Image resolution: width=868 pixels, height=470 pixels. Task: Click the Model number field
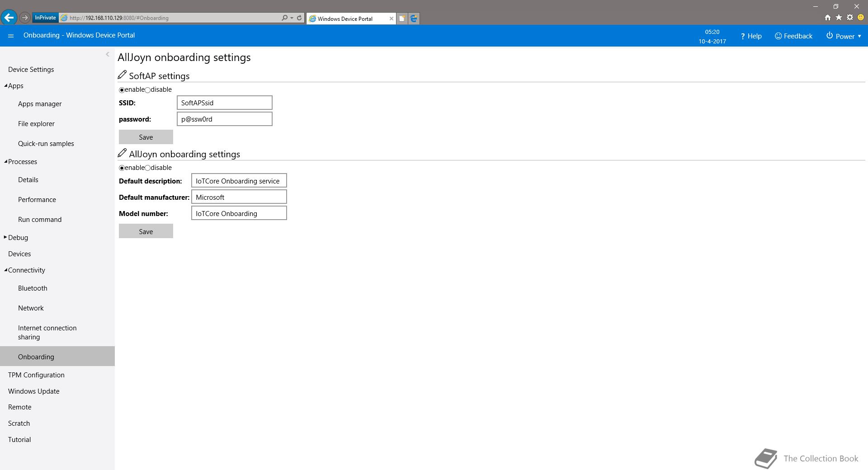(239, 213)
